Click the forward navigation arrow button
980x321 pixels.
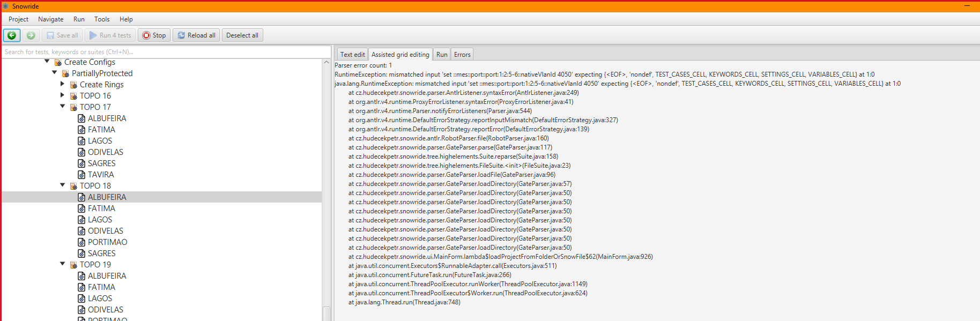point(31,35)
